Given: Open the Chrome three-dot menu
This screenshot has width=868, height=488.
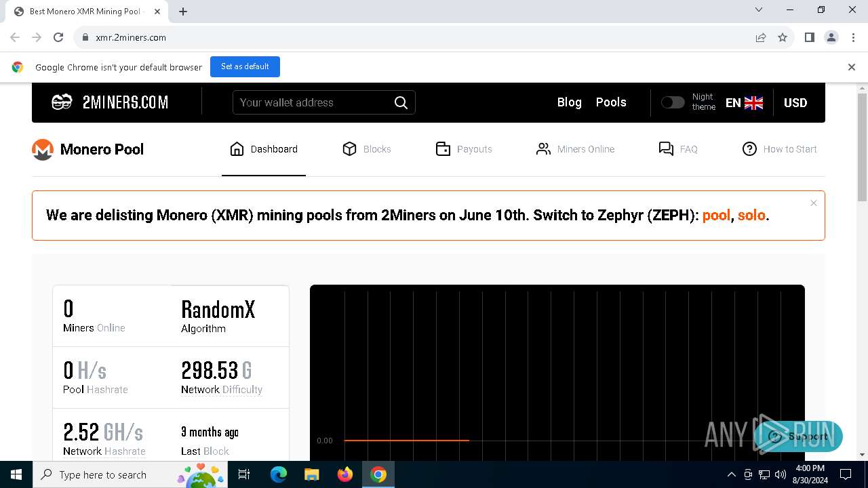Looking at the screenshot, I should click(x=853, y=37).
